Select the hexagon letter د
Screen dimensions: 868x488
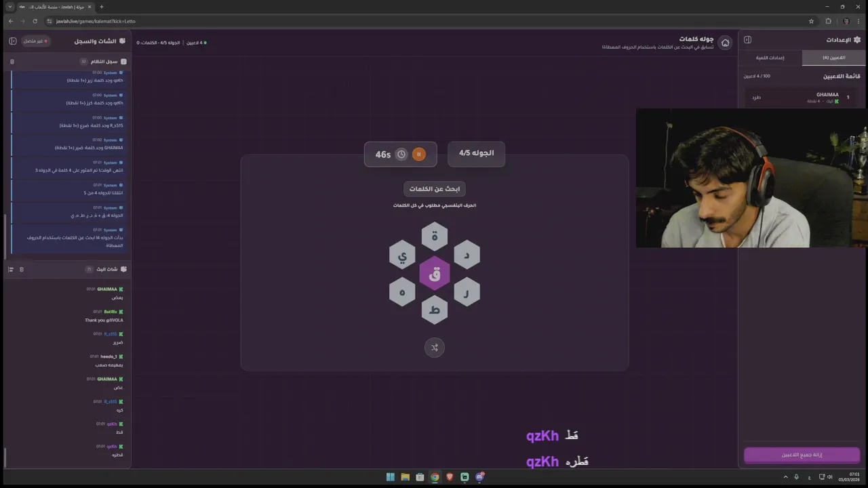click(467, 255)
